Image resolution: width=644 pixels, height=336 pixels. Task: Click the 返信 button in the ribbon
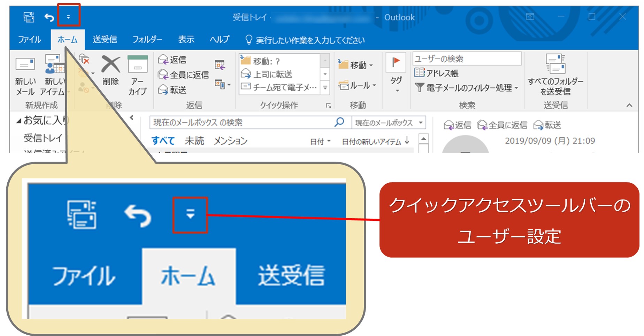[x=172, y=60]
